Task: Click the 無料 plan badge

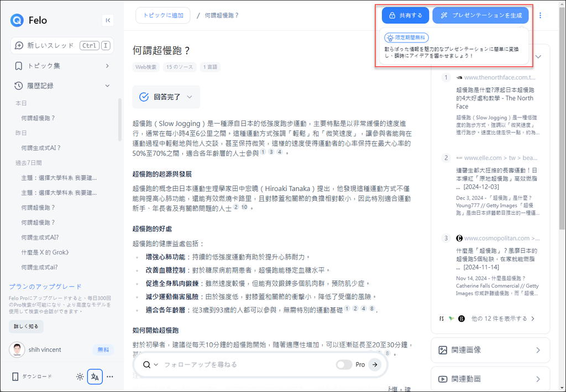Action: coord(103,349)
